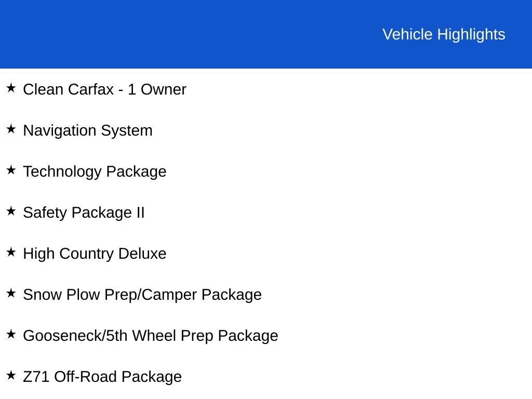This screenshot has height=399, width=532.
Task: Select the Technology Package highlight
Action: (95, 171)
